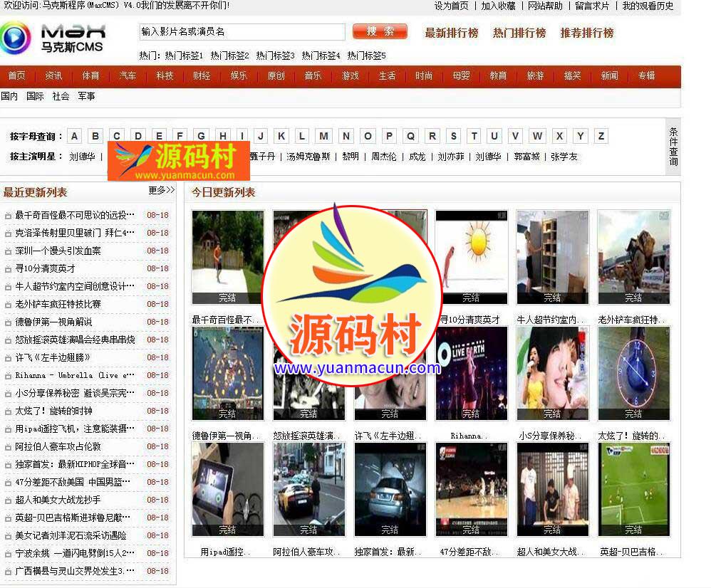Click the MaxCMS logo icon

pos(16,38)
